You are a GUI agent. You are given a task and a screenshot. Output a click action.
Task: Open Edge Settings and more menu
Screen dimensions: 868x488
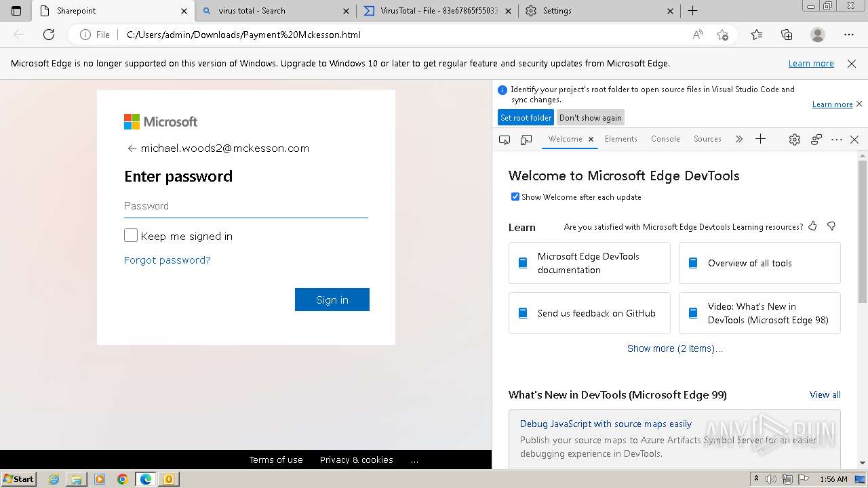849,35
